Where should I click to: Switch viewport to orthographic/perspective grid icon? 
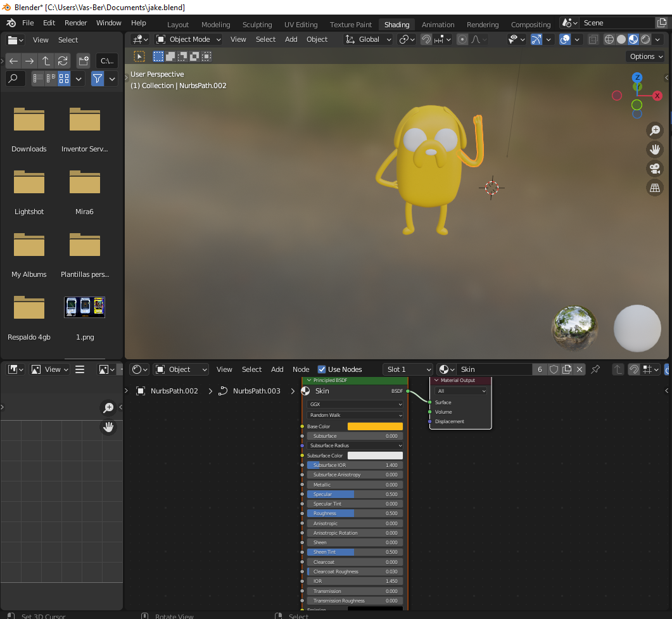point(654,188)
